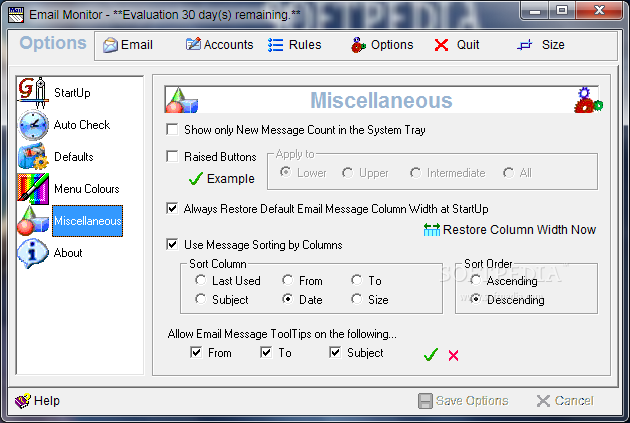This screenshot has width=630, height=423.
Task: Click the Size toolbar label
Action: [x=553, y=45]
